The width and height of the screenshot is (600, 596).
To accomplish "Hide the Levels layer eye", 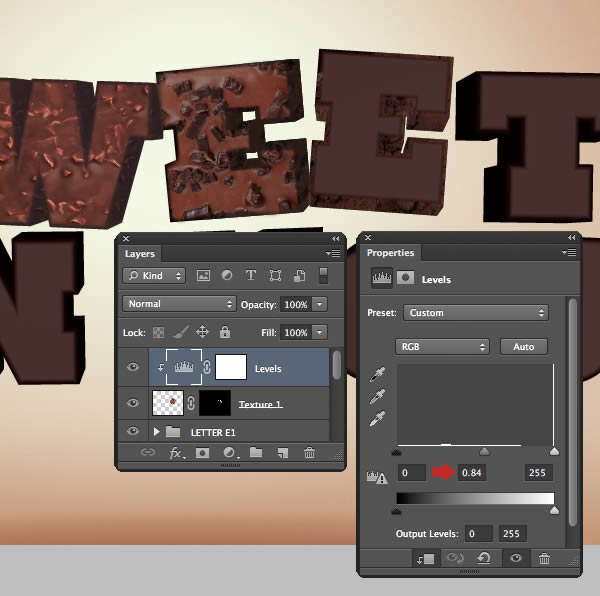I will point(133,367).
